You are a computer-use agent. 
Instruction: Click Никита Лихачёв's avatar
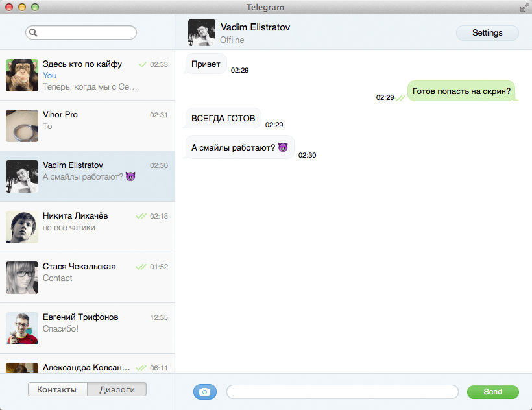click(22, 227)
